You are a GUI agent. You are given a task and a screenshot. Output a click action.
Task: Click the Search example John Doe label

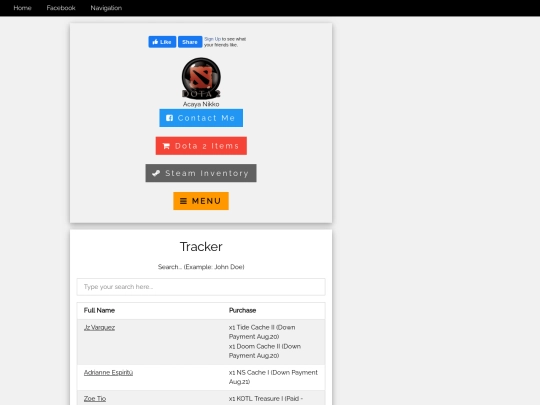click(x=201, y=267)
